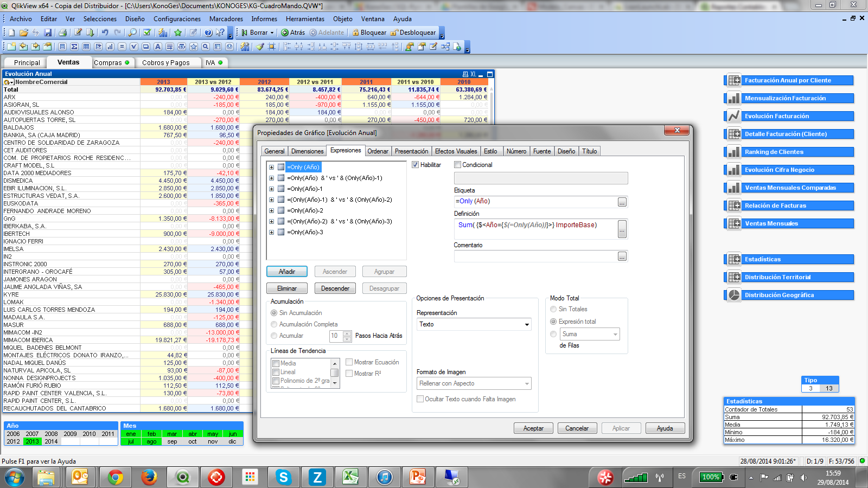The image size is (868, 488).
Task: Open the Rellenar con Aspecto dropdown
Action: (x=526, y=383)
